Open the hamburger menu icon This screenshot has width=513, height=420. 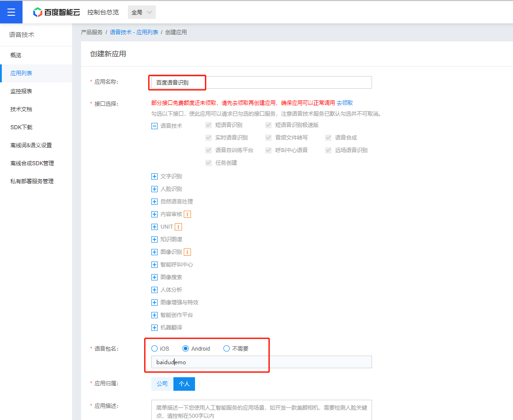11,12
